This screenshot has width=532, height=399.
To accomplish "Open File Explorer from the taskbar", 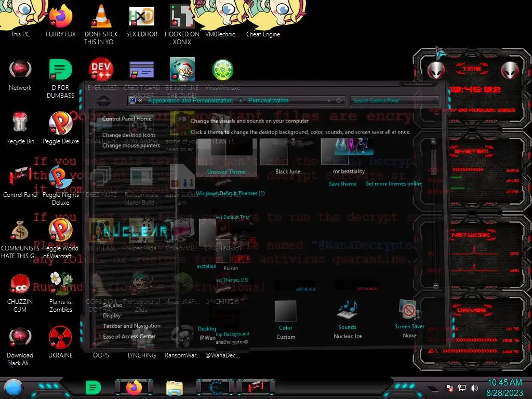I will pyautogui.click(x=175, y=388).
